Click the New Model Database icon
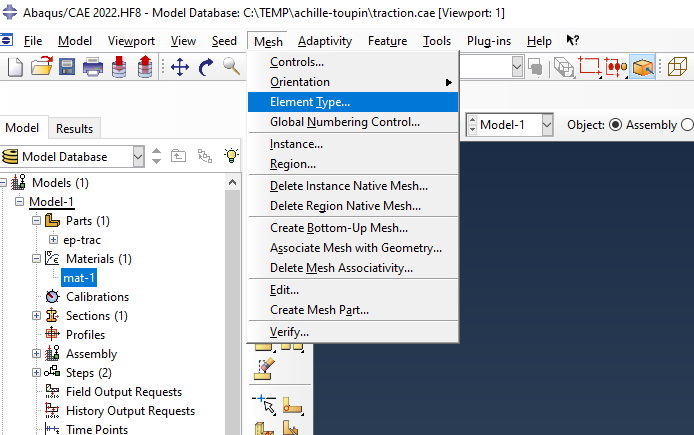The width and height of the screenshot is (694, 435). pos(14,67)
